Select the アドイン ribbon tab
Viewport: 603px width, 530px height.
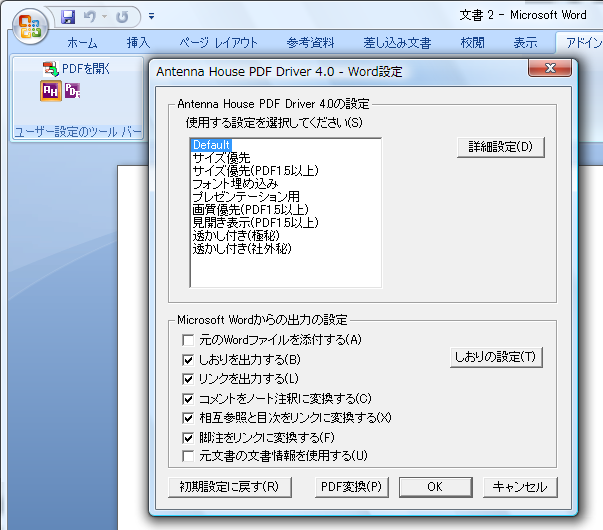pyautogui.click(x=582, y=43)
